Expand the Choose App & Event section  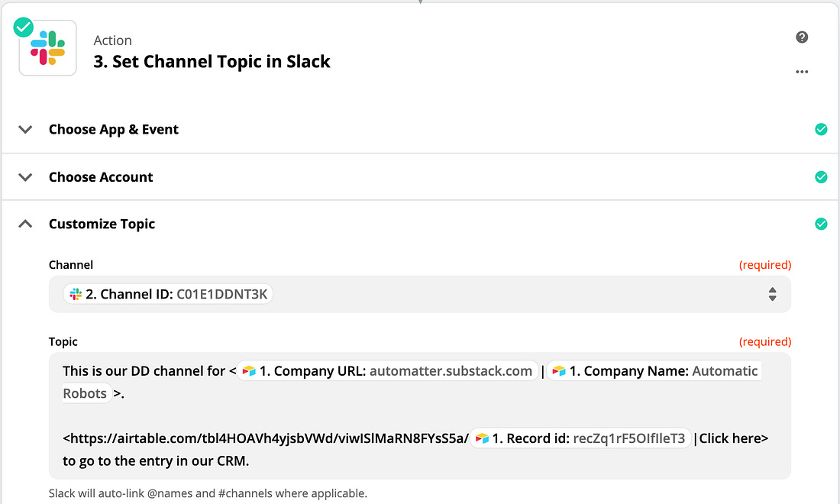pos(25,130)
